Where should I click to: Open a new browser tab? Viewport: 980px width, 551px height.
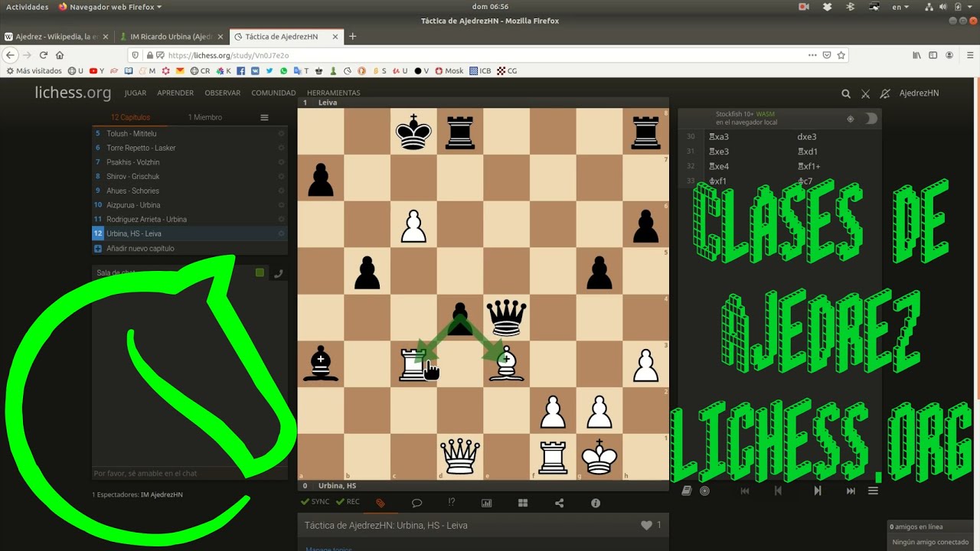[x=352, y=36]
